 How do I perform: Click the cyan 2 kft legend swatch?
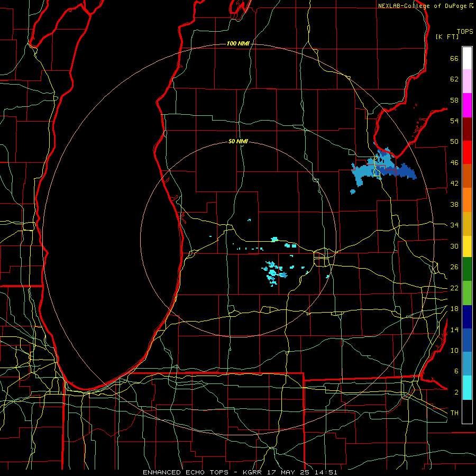tap(467, 388)
